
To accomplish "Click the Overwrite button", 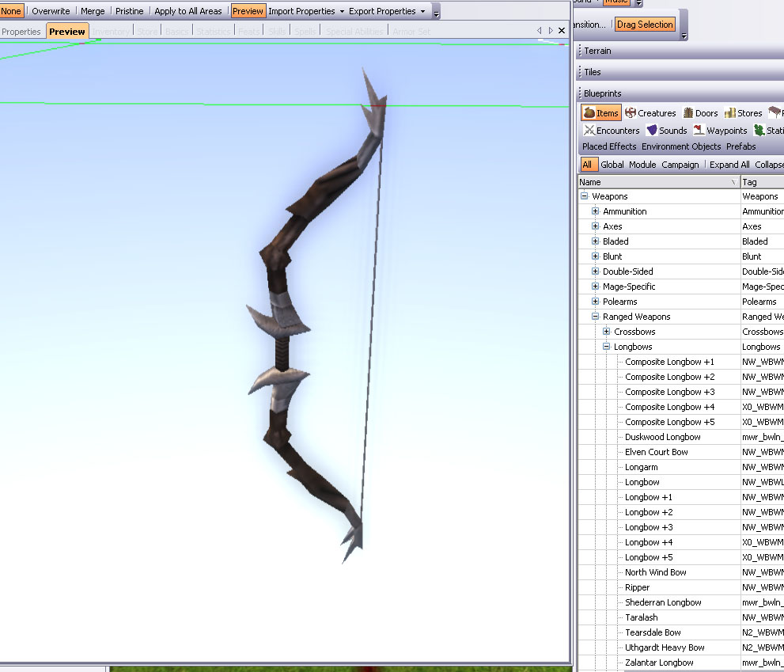I will pos(51,11).
